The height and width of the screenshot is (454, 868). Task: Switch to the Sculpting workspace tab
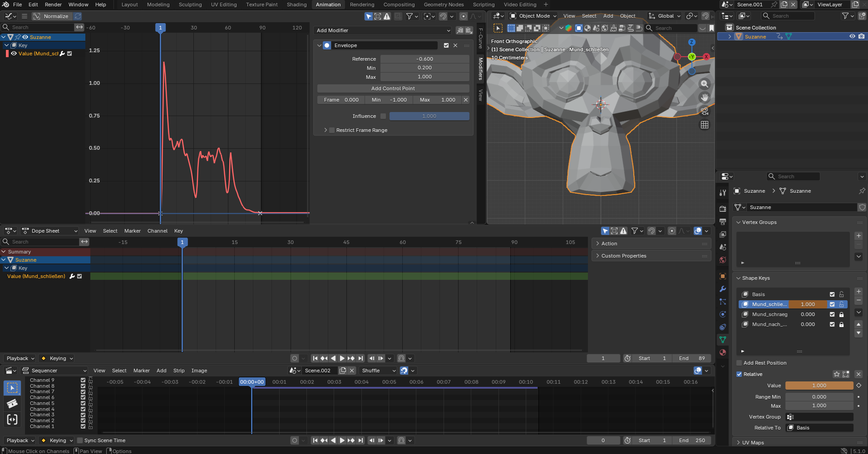[190, 5]
